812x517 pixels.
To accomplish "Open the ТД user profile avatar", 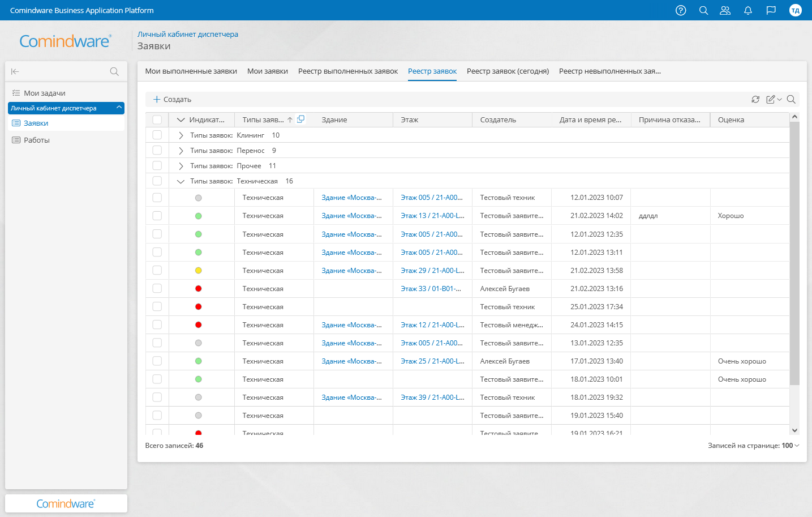I will click(x=796, y=10).
